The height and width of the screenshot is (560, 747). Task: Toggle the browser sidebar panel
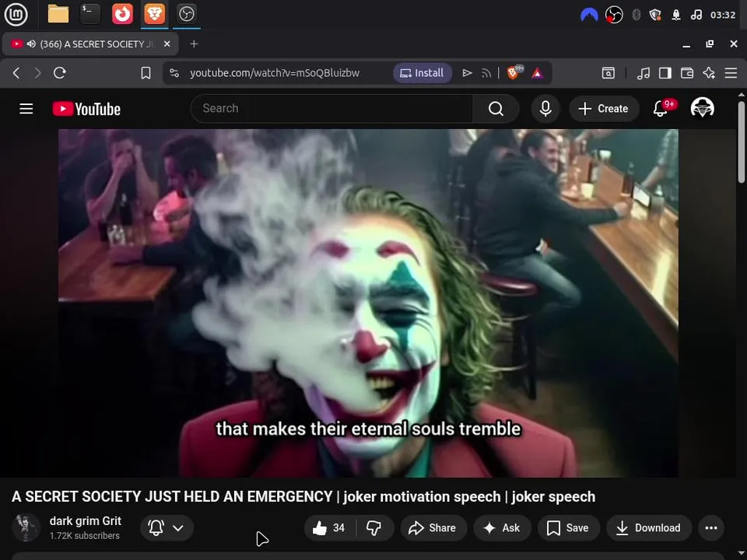click(x=665, y=73)
